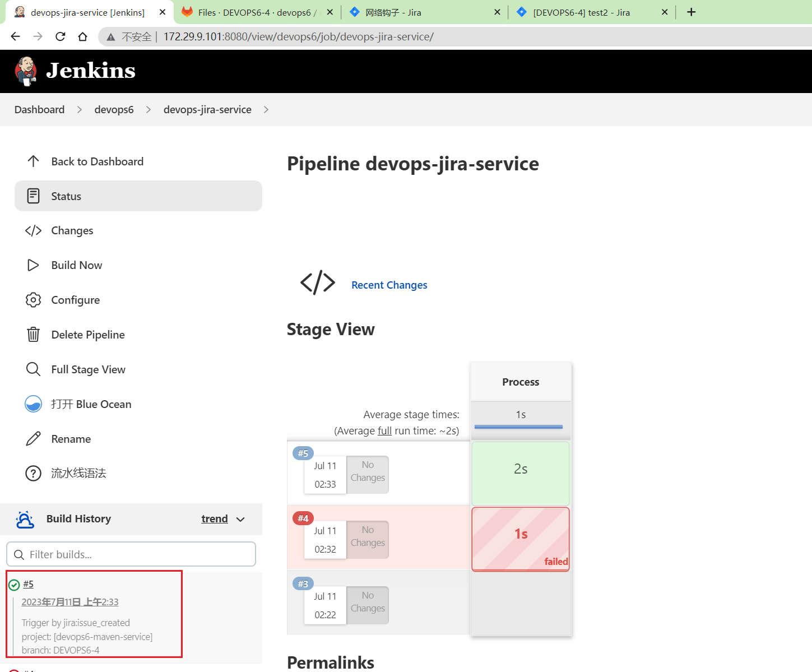
Task: Click the large Recent Changes code icon
Action: click(x=318, y=282)
